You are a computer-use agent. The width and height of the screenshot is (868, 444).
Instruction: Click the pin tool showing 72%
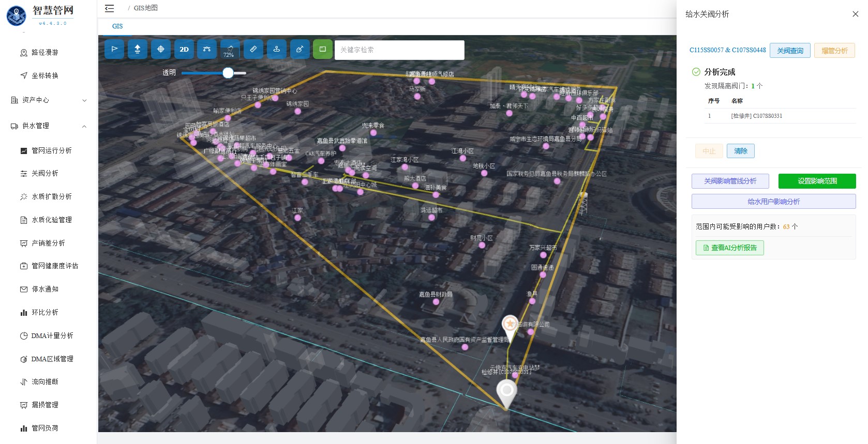coord(230,49)
